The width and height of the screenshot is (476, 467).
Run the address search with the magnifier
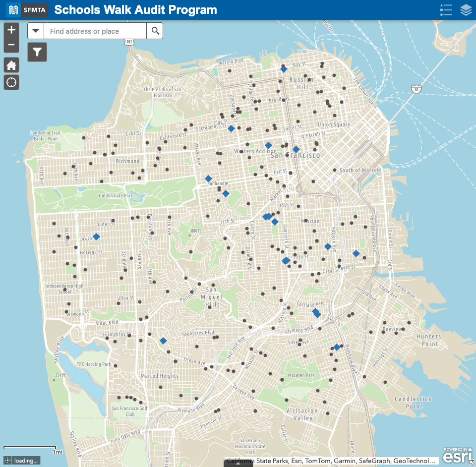(155, 31)
